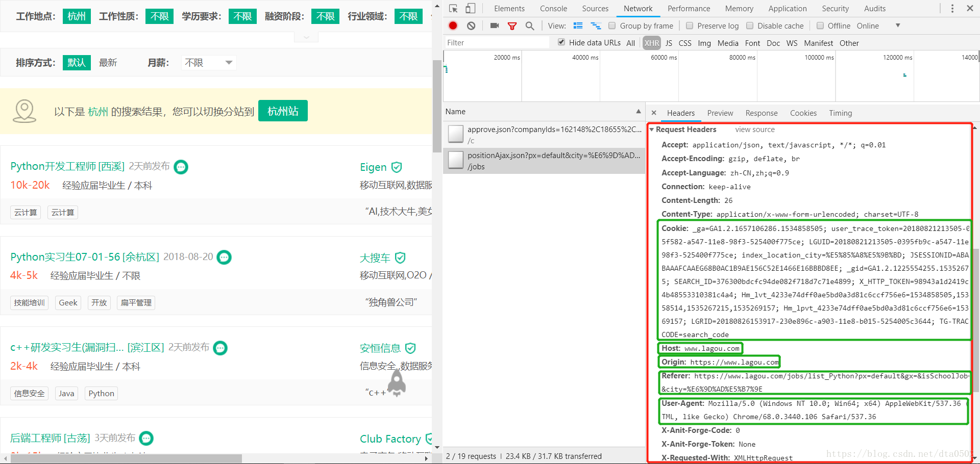Select CSS filter type
The image size is (980, 464).
click(685, 43)
